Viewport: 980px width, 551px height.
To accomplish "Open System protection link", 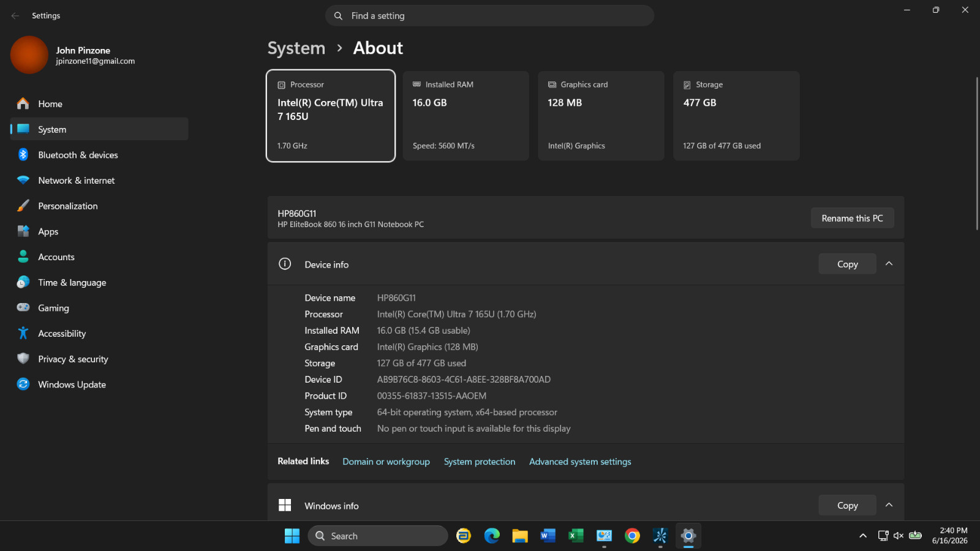I will [x=480, y=462].
